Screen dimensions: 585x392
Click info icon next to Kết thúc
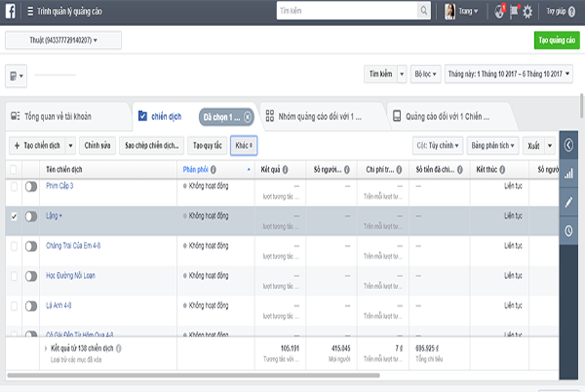[502, 170]
